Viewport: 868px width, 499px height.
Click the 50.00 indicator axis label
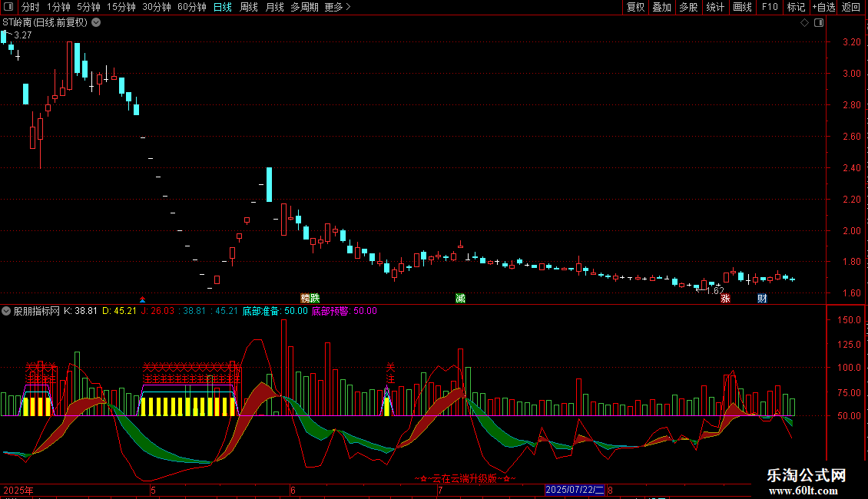[849, 416]
